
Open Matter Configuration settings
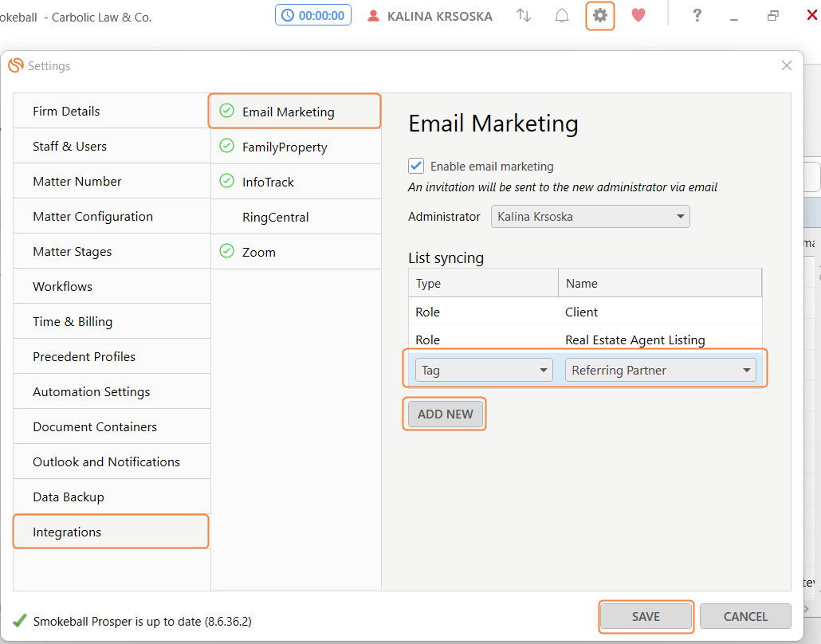[x=112, y=216]
